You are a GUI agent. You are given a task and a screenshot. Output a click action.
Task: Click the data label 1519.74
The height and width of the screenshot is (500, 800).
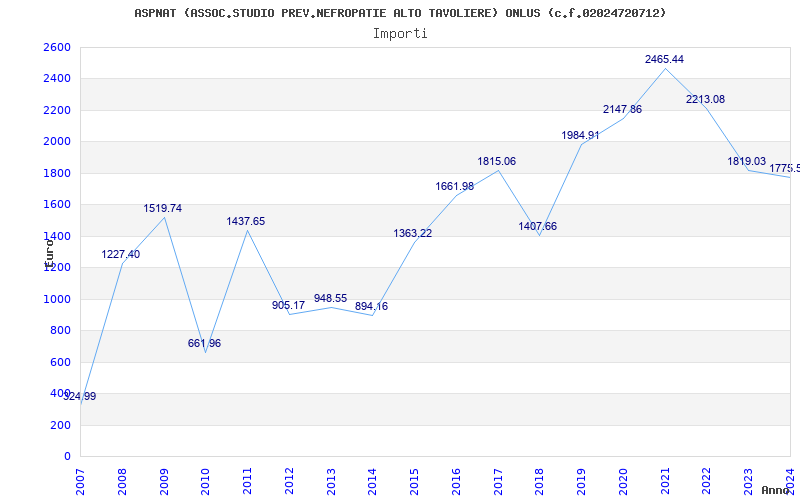pos(162,208)
